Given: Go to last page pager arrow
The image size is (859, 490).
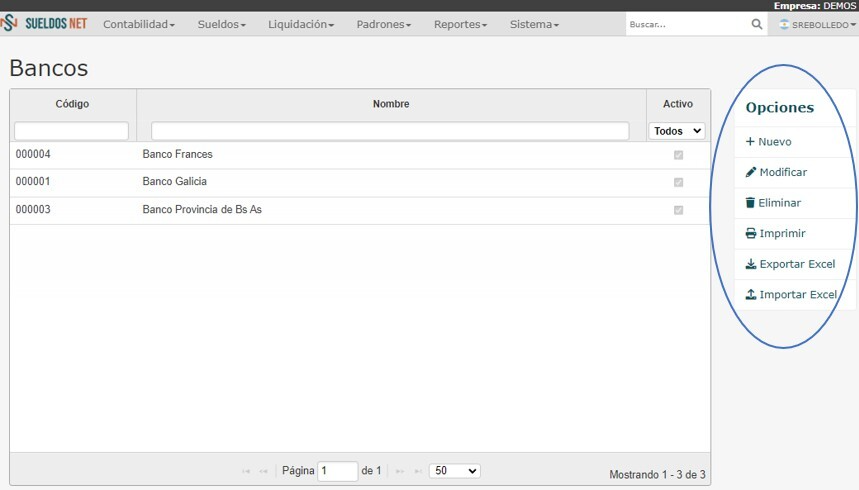Looking at the screenshot, I should 418,471.
